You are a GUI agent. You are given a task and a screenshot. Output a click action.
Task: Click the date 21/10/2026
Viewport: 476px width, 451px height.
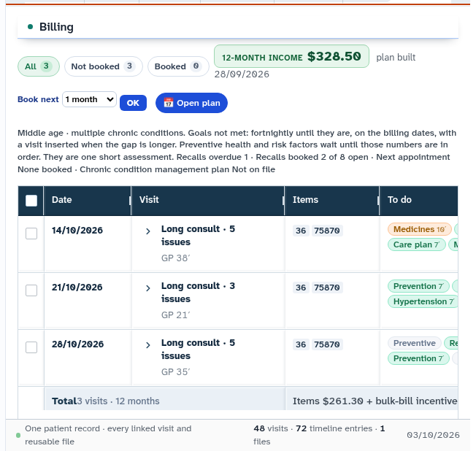[x=77, y=287]
